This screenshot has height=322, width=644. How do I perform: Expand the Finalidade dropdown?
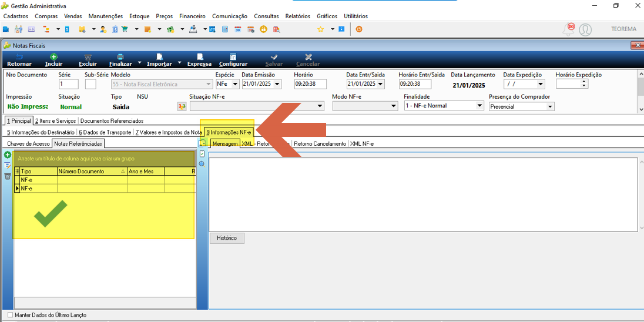tap(479, 106)
